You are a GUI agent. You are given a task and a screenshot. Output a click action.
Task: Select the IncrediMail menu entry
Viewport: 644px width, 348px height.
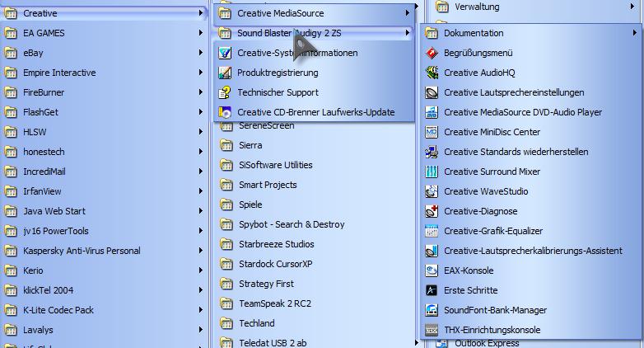(104, 172)
